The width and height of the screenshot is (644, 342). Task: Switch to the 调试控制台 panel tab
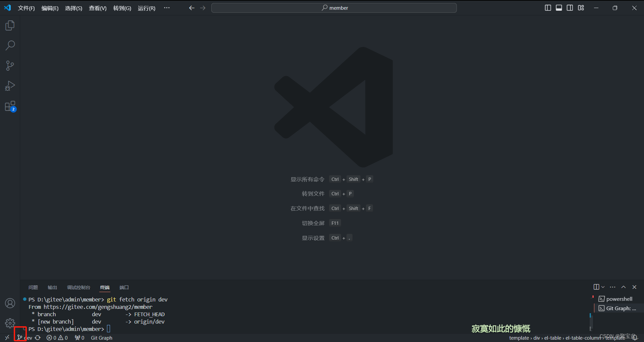pyautogui.click(x=78, y=287)
